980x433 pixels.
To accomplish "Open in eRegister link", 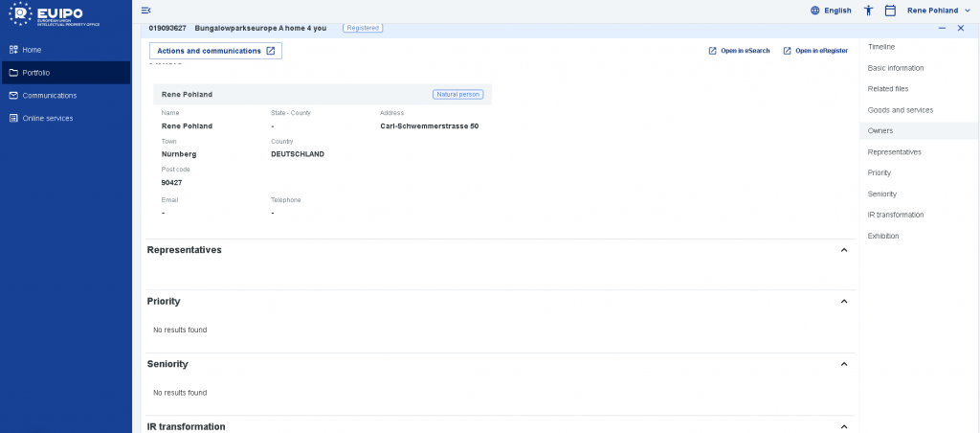I will tap(814, 51).
